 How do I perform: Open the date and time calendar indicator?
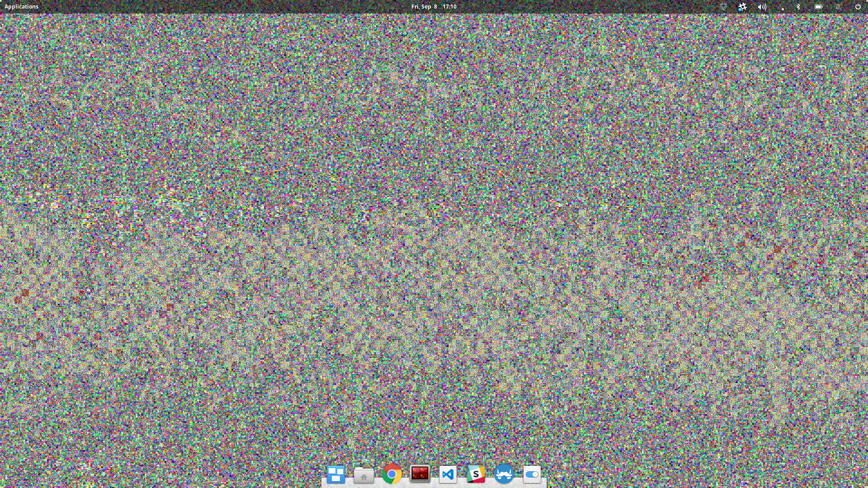click(x=434, y=7)
